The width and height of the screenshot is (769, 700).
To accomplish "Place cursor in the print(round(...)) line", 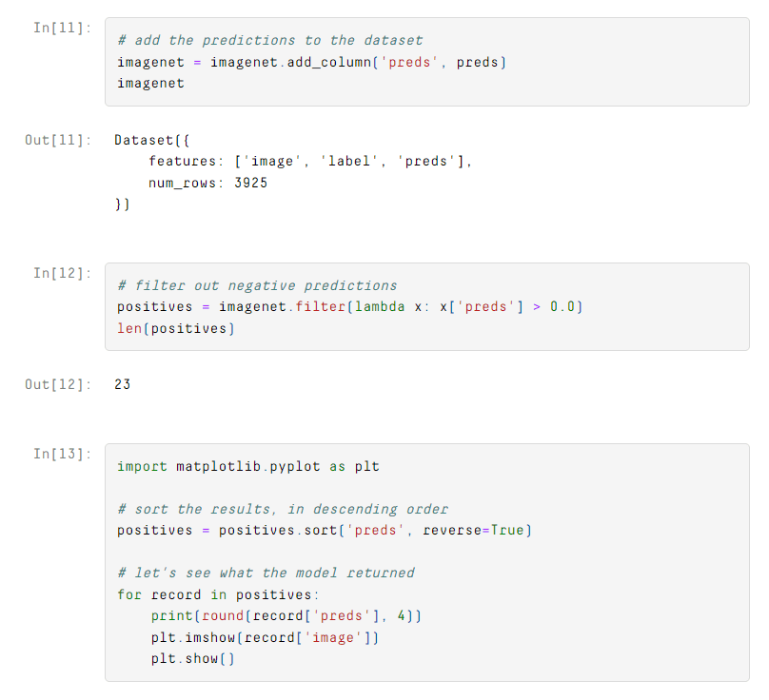I will [286, 615].
